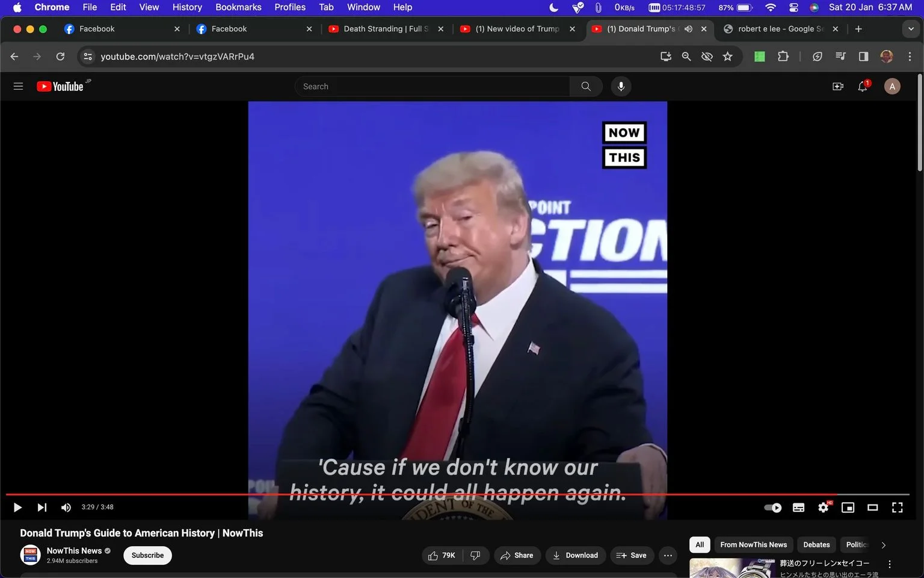This screenshot has height=578, width=924.
Task: Enter fullscreen mode
Action: pos(897,508)
